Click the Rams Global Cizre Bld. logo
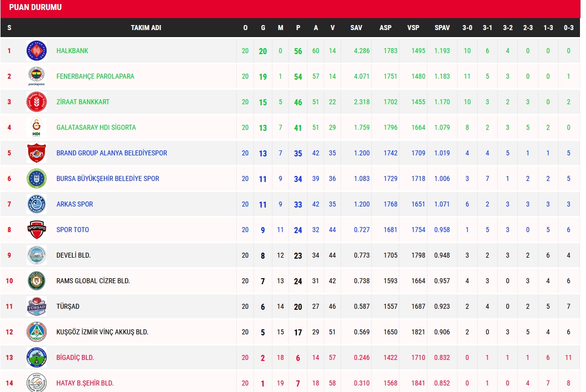The height and width of the screenshot is (392, 586). point(37,281)
